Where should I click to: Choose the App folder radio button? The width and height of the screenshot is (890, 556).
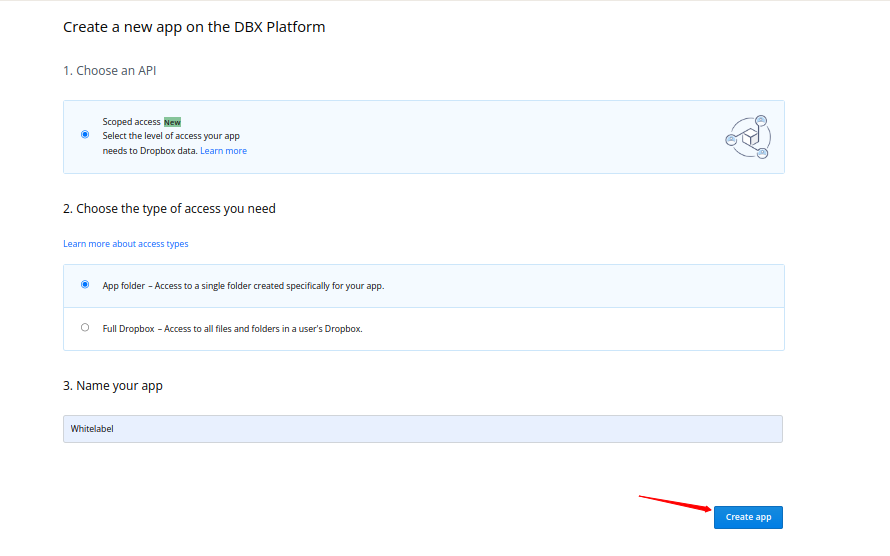click(85, 284)
